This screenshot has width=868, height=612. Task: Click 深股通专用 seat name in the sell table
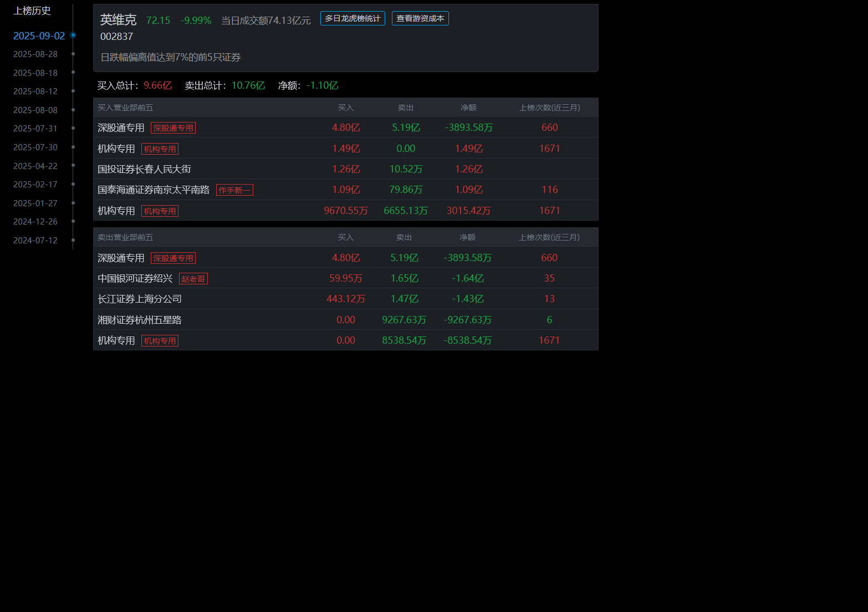click(x=121, y=258)
